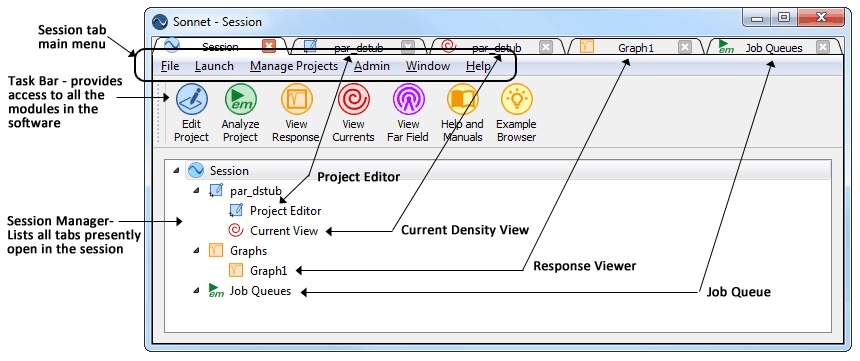Collapse the Graphs tree node
The width and height of the screenshot is (860, 361).
(x=196, y=251)
